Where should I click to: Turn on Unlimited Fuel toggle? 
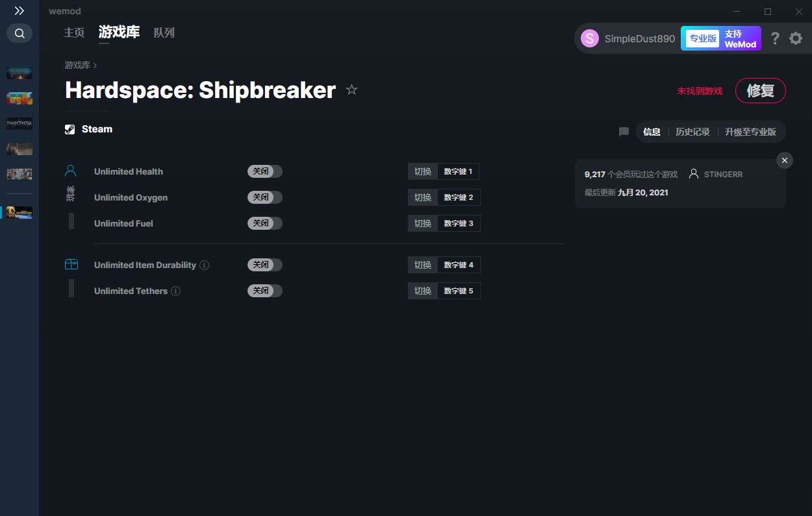[x=265, y=223]
